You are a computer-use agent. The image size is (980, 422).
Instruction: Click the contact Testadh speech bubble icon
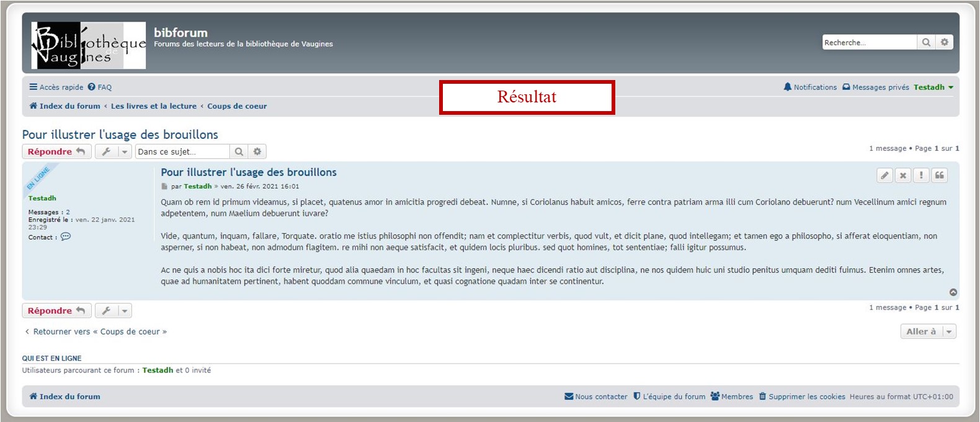point(66,236)
